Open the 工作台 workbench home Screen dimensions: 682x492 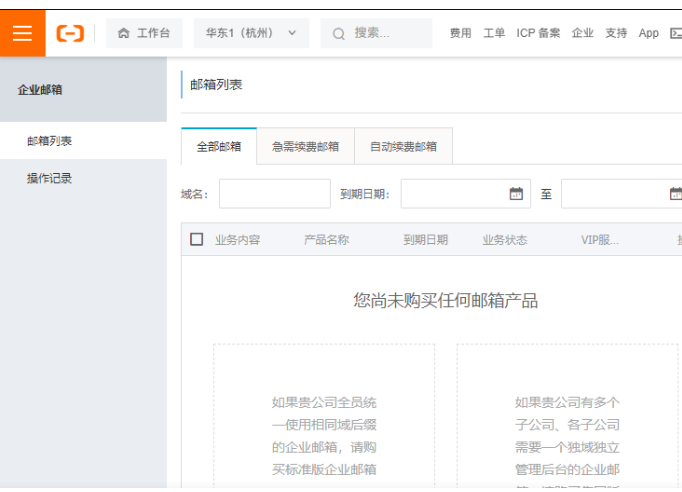(144, 33)
